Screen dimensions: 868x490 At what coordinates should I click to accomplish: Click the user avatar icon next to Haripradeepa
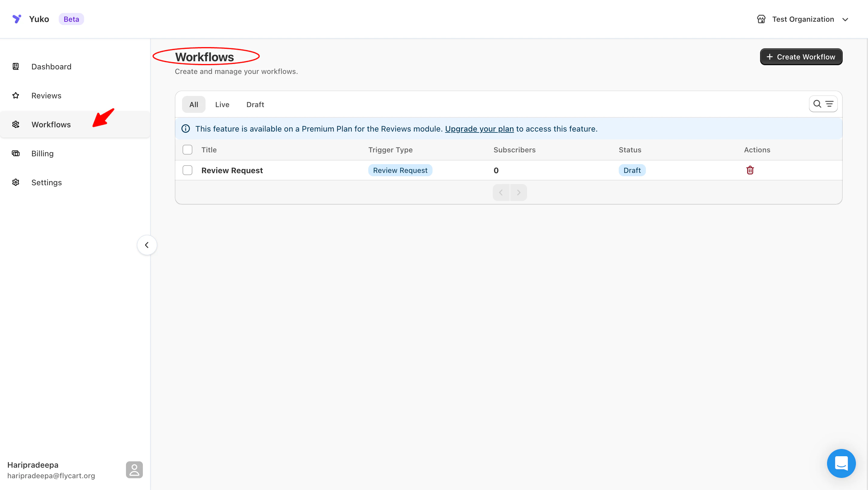click(134, 469)
